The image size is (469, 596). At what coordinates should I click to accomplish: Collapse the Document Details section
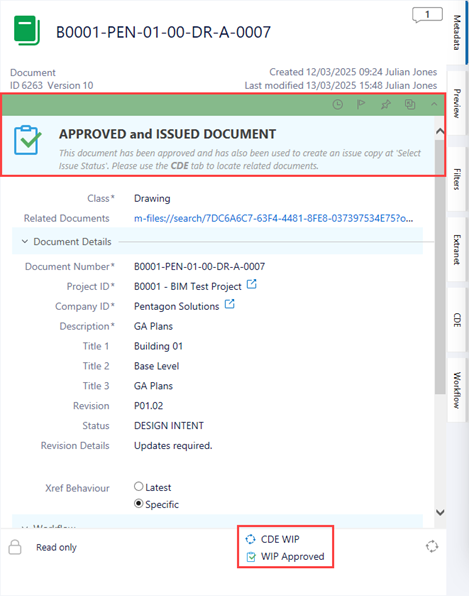point(25,241)
